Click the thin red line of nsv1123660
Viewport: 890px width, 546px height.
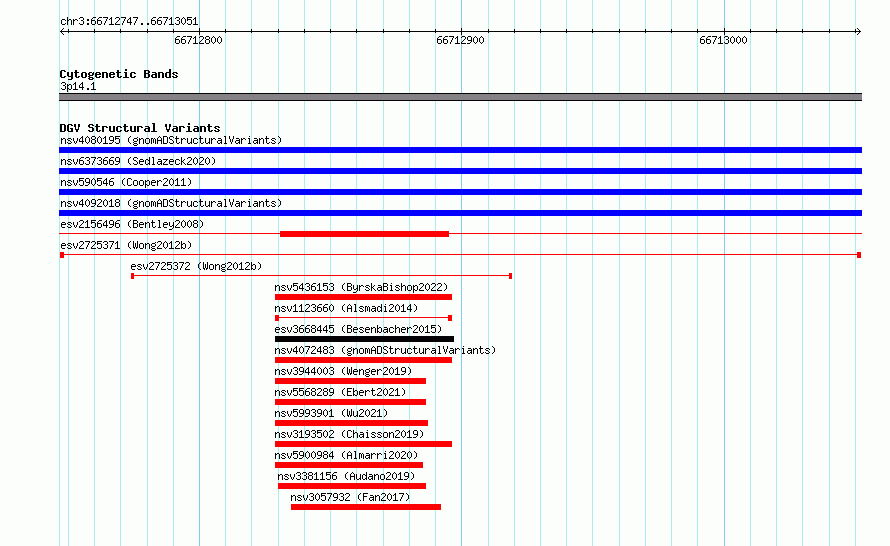point(363,318)
